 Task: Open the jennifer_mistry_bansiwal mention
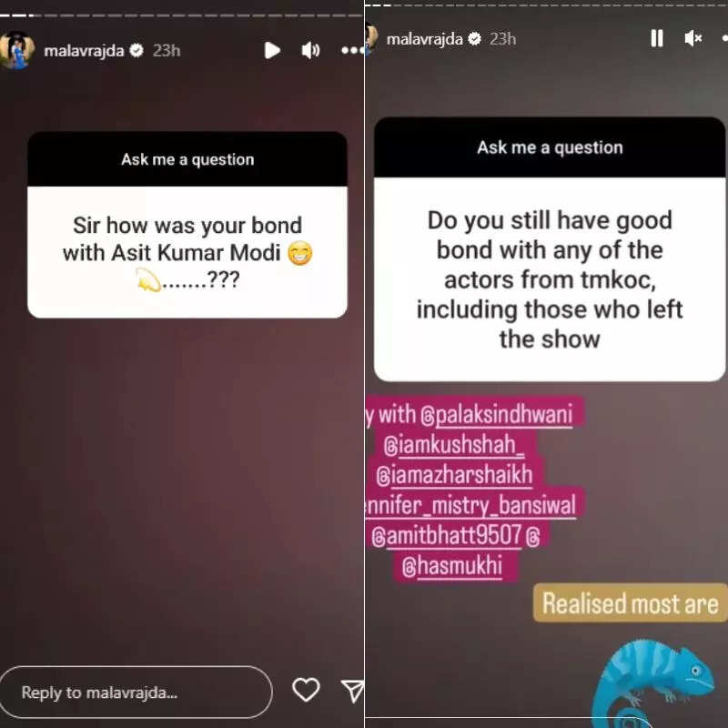[470, 505]
